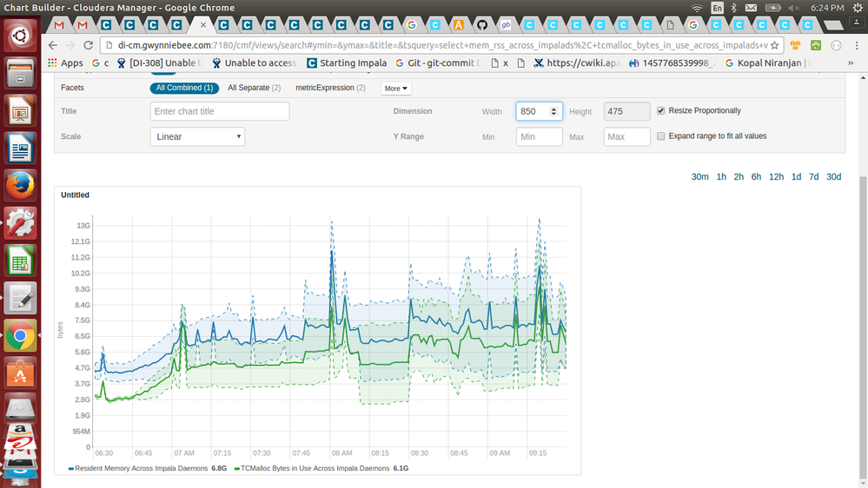Select the metricExpression facet
This screenshot has height=488, width=868.
pyautogui.click(x=330, y=88)
